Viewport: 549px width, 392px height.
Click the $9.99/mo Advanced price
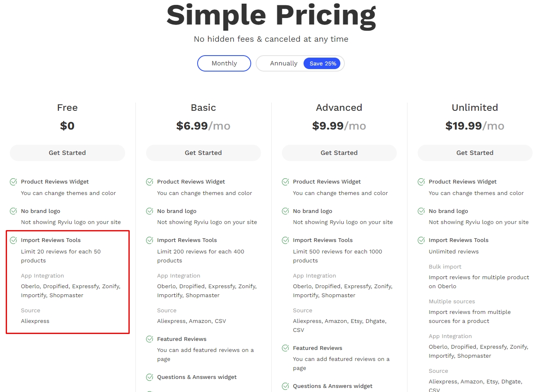(339, 126)
